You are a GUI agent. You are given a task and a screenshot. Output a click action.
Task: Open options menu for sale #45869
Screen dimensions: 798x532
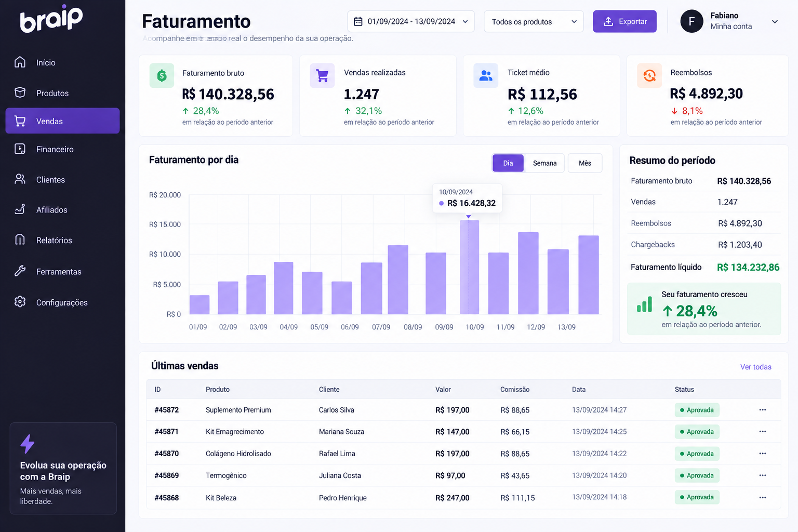point(762,475)
